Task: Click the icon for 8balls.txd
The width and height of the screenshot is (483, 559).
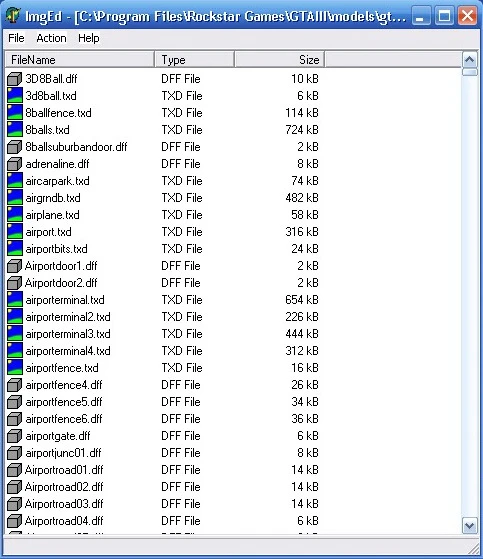Action: pos(15,130)
